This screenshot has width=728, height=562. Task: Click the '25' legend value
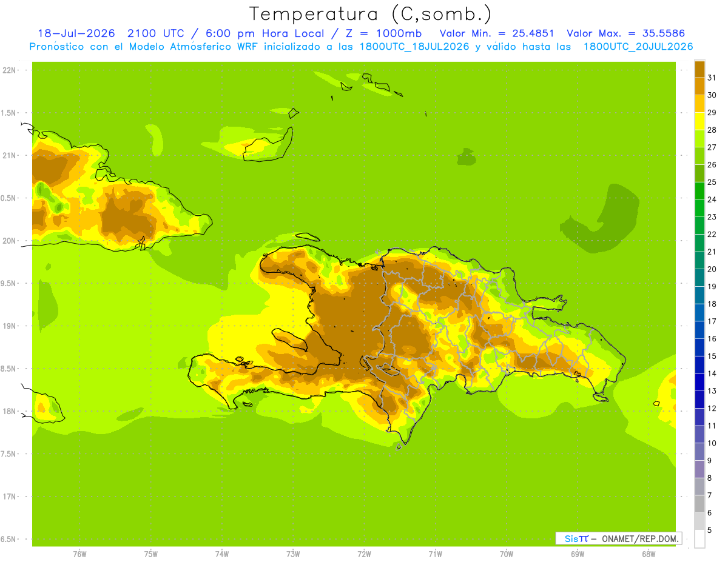tap(711, 182)
